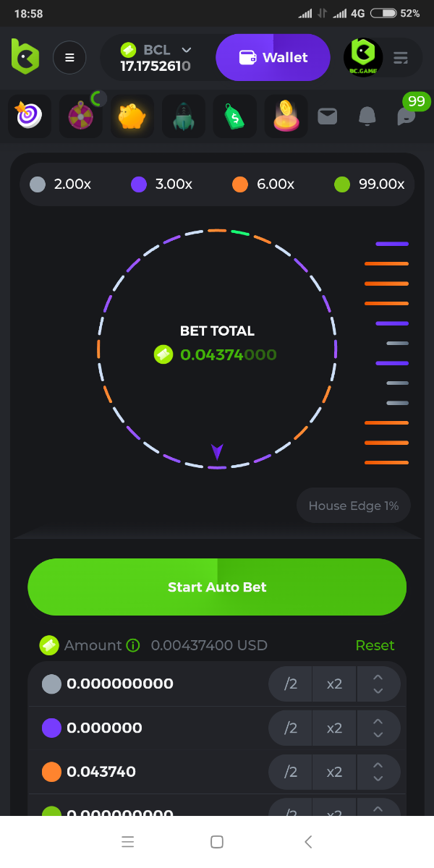434x868 pixels.
Task: Open the mail envelope icon
Action: coord(328,116)
